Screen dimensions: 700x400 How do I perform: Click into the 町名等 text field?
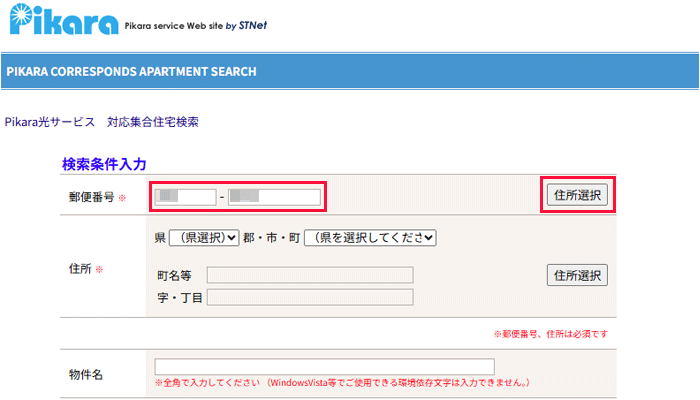[309, 275]
